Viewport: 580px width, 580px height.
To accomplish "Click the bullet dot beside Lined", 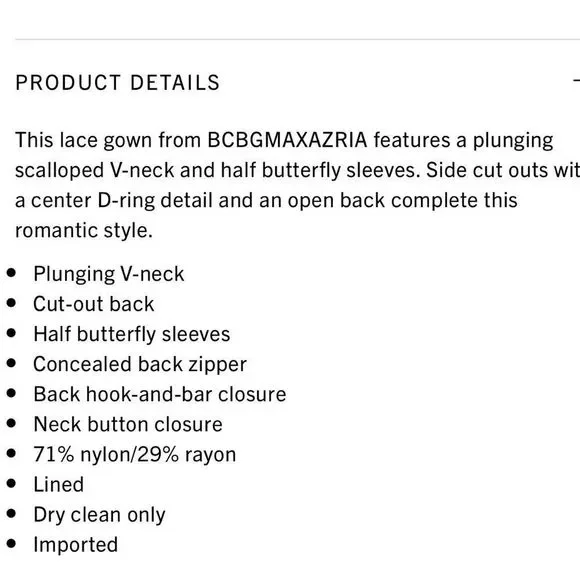I will [11, 483].
